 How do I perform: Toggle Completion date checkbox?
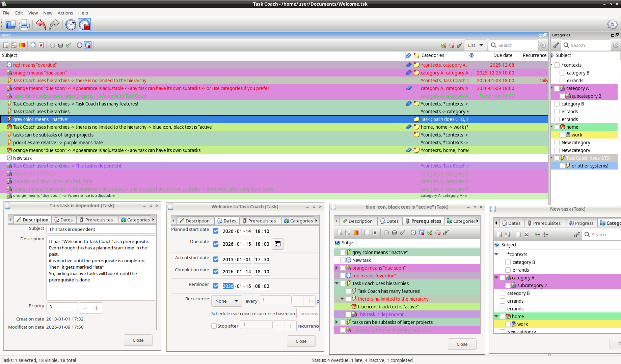click(216, 272)
